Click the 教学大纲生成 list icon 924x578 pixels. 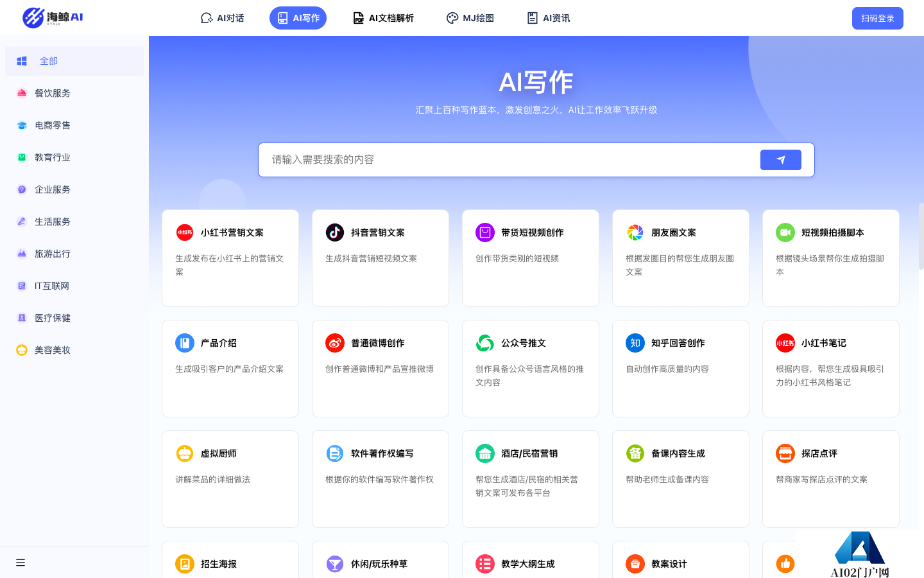click(485, 564)
